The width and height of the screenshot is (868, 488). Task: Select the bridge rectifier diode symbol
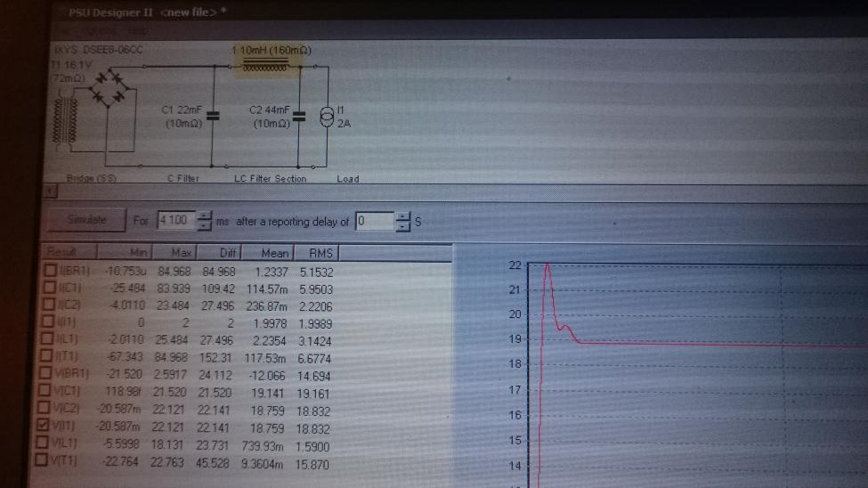[110, 87]
